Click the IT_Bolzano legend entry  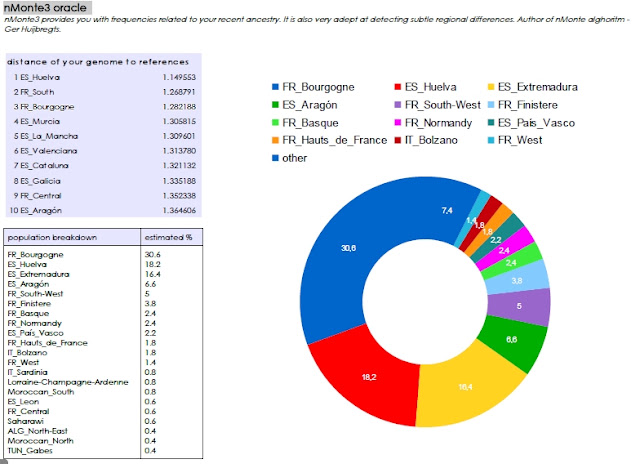pos(426,140)
